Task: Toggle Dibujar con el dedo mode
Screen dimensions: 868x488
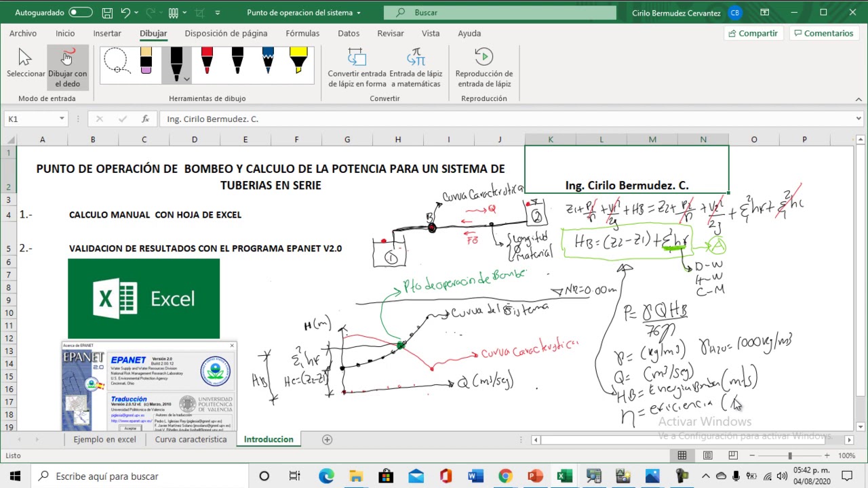Action: tap(68, 68)
